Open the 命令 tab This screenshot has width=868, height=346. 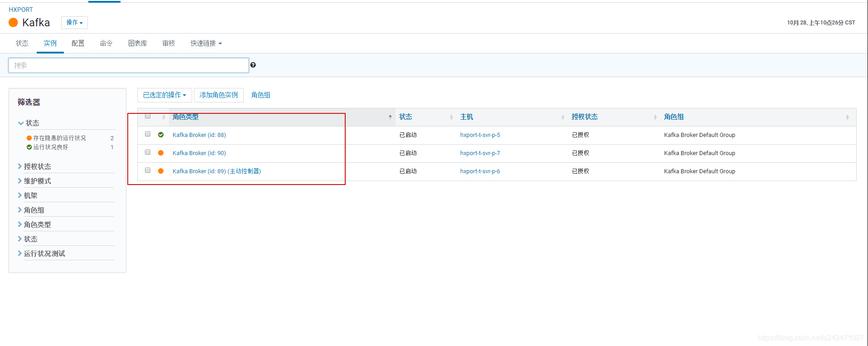tap(106, 43)
